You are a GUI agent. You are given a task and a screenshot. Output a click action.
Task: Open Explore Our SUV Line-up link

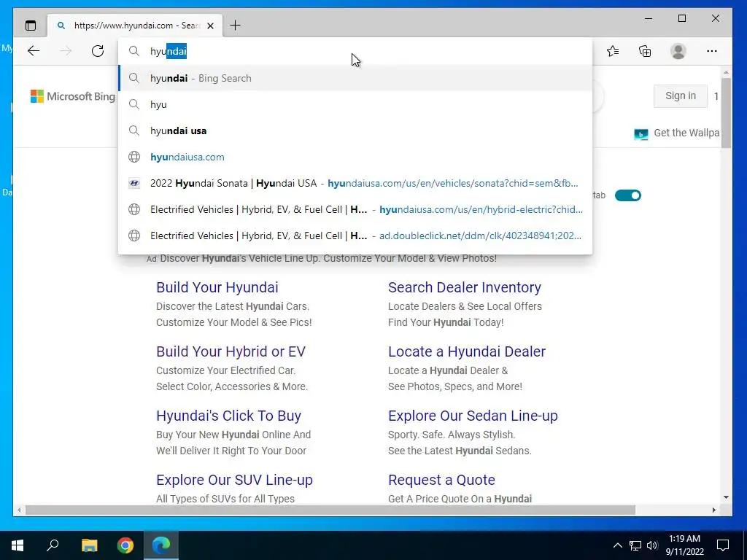[x=234, y=480]
